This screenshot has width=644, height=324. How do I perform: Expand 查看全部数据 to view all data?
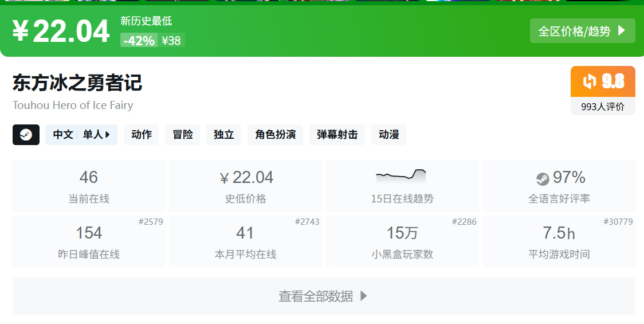(324, 296)
